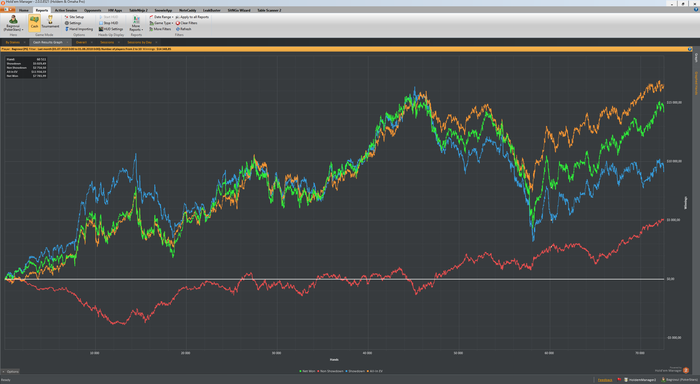Clear Filters with the red icon
The image size is (700, 384).
(x=187, y=23)
